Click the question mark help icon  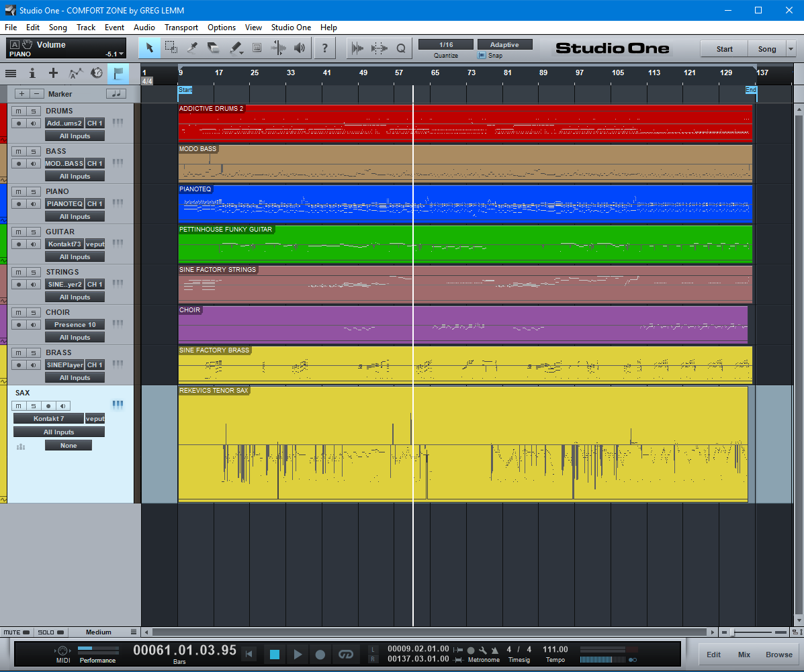(x=324, y=48)
